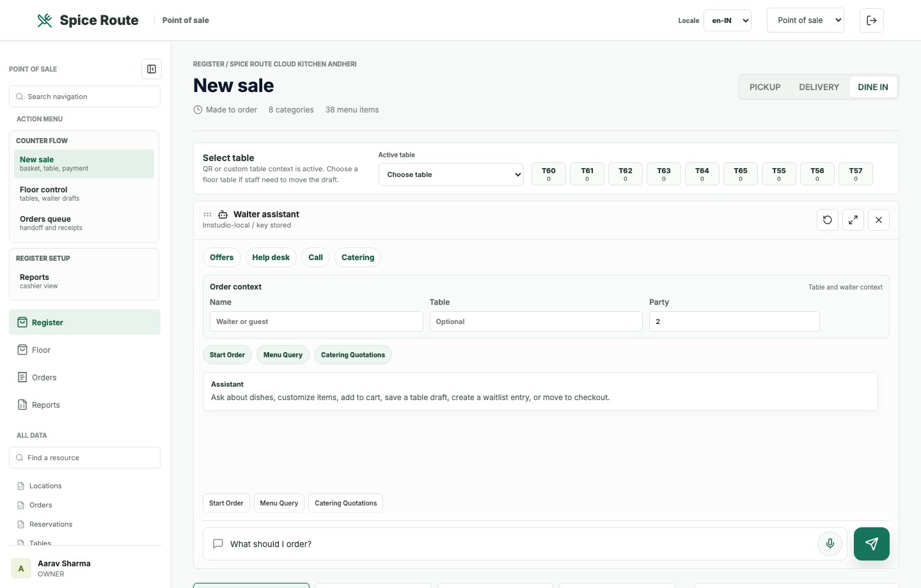
Task: Click the Help desk chip
Action: click(x=271, y=257)
